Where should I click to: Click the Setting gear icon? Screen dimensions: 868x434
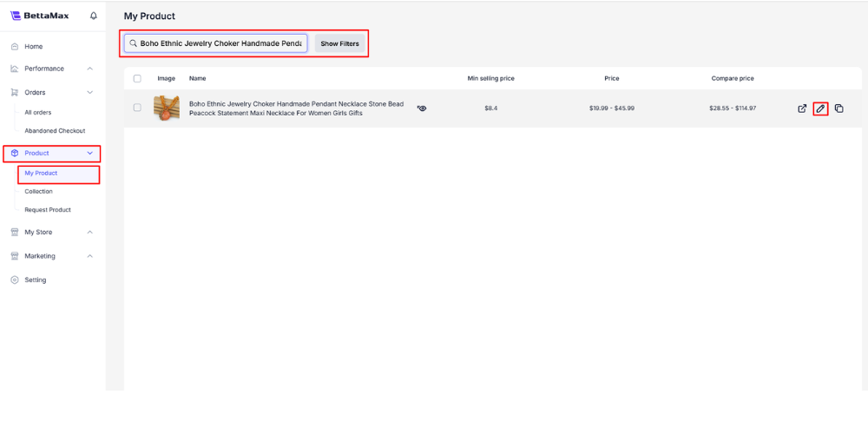coord(15,280)
